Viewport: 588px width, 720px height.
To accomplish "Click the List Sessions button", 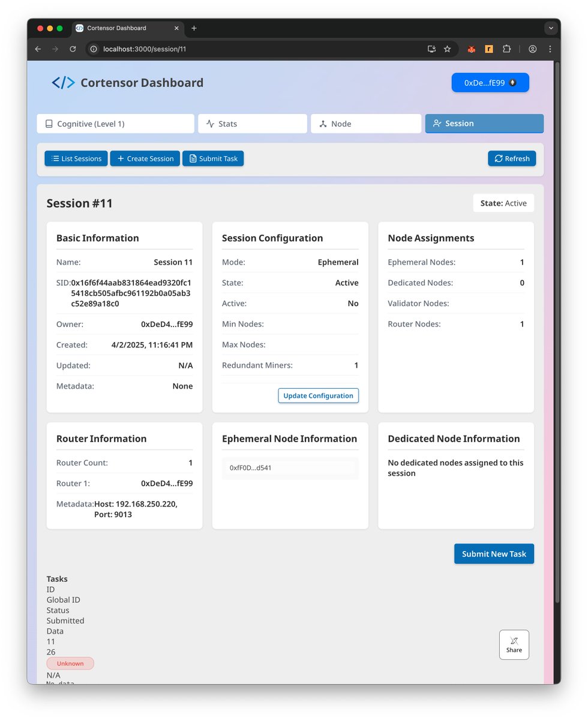I will pos(76,158).
